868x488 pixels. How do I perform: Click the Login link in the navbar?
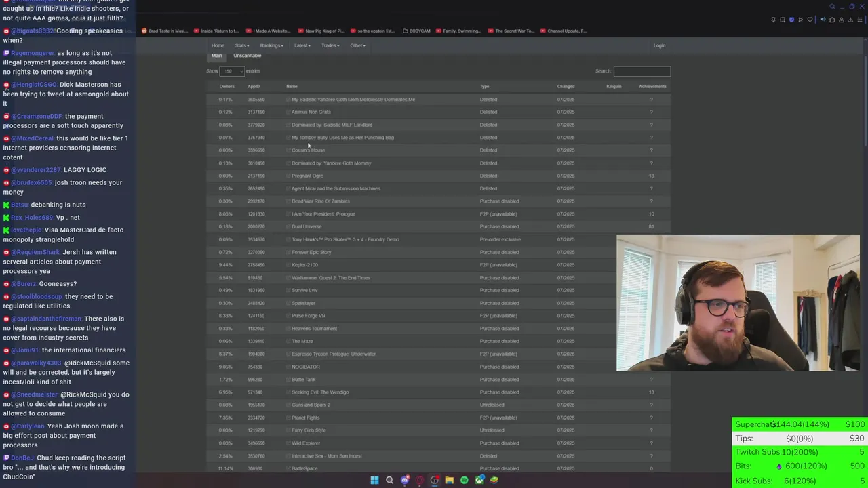(x=659, y=45)
